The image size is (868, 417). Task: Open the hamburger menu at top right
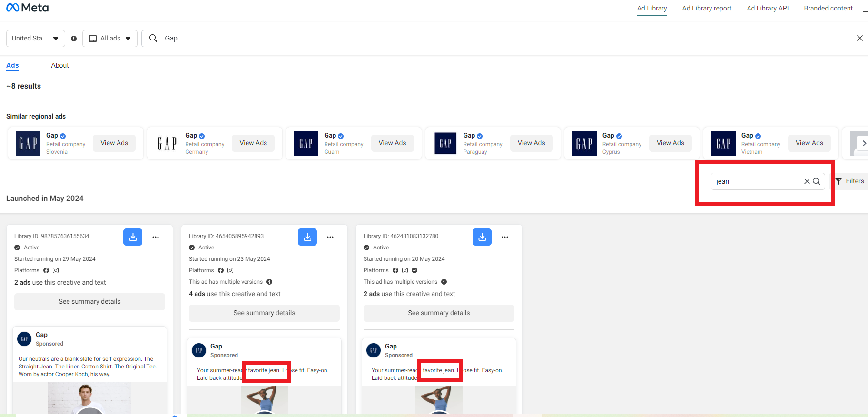(x=865, y=9)
